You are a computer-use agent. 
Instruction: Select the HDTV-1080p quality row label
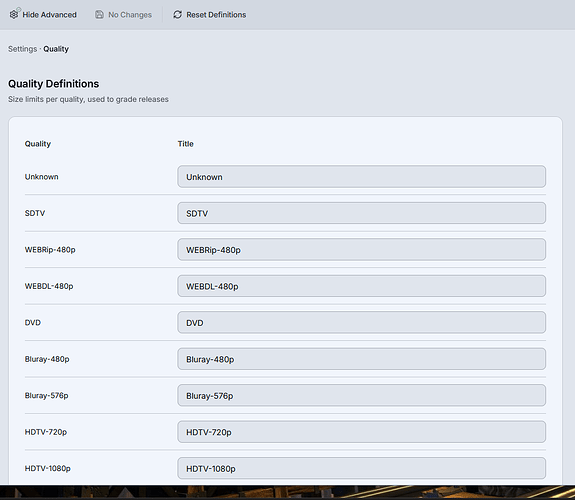pyautogui.click(x=48, y=468)
